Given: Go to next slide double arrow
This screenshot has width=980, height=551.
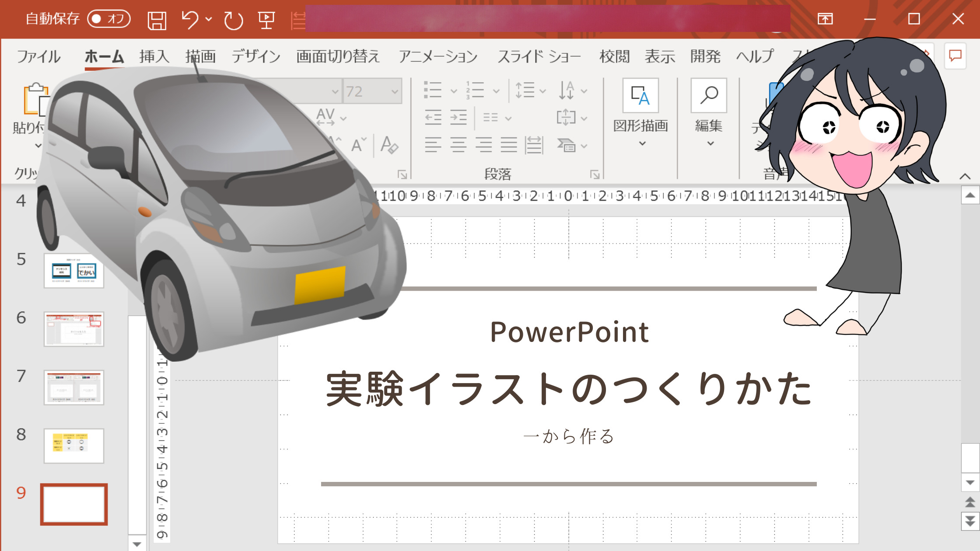Looking at the screenshot, I should tap(970, 521).
